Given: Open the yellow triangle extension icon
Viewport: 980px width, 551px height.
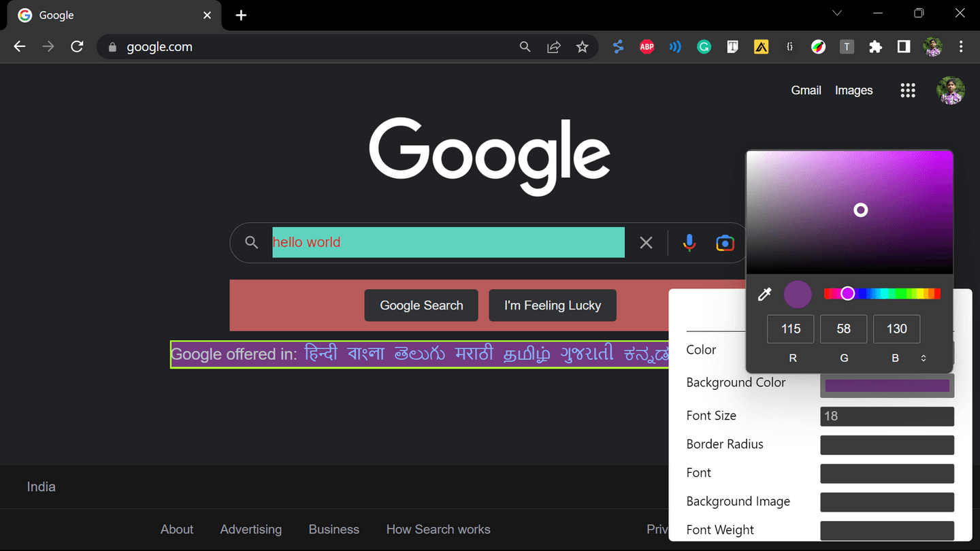Looking at the screenshot, I should pyautogui.click(x=762, y=47).
